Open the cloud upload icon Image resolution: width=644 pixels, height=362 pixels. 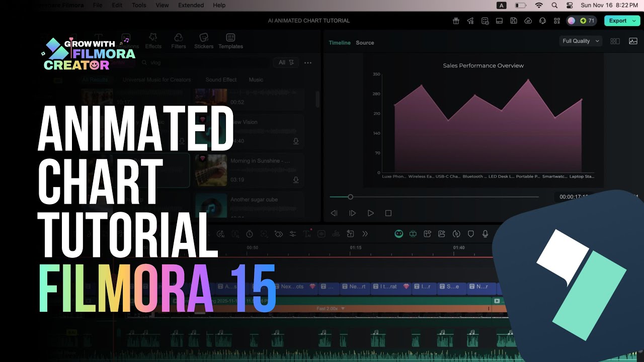click(x=528, y=21)
